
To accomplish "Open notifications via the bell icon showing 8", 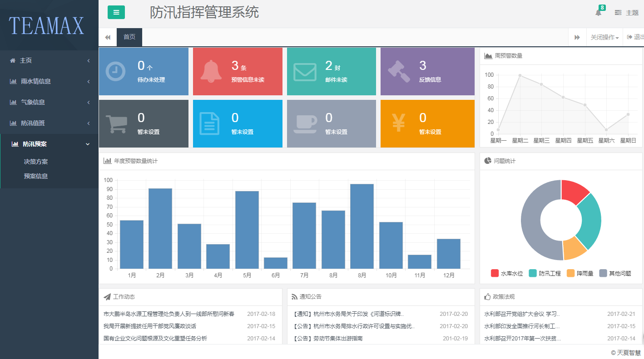I will (598, 12).
